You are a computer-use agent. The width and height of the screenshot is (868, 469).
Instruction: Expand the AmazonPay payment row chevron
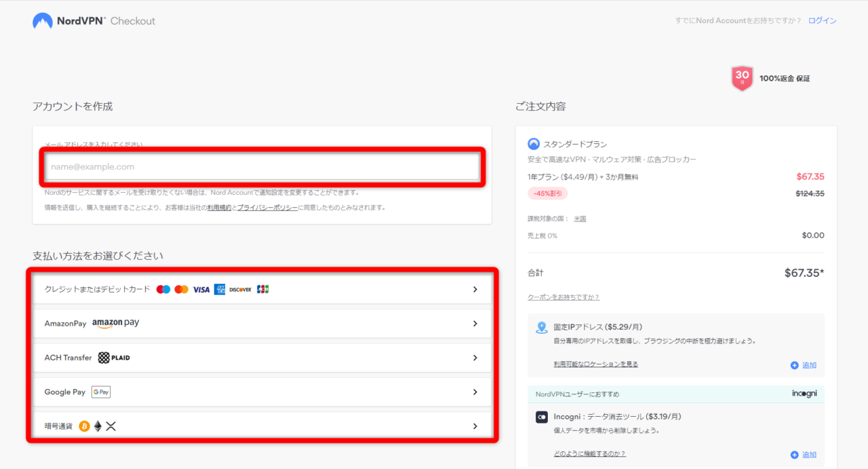click(x=475, y=324)
